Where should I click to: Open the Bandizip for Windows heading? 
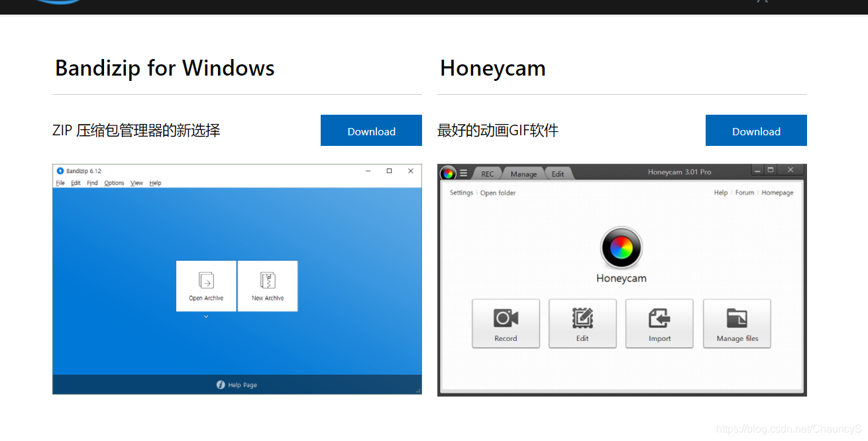tap(164, 68)
